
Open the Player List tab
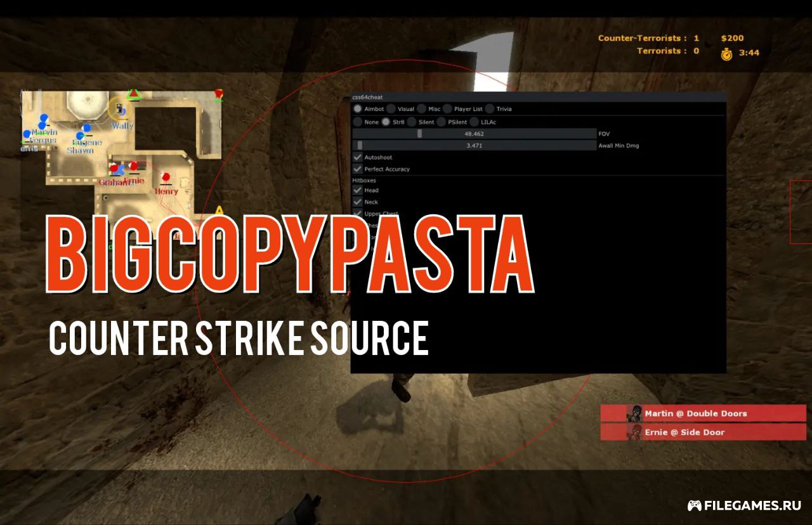[x=448, y=109]
